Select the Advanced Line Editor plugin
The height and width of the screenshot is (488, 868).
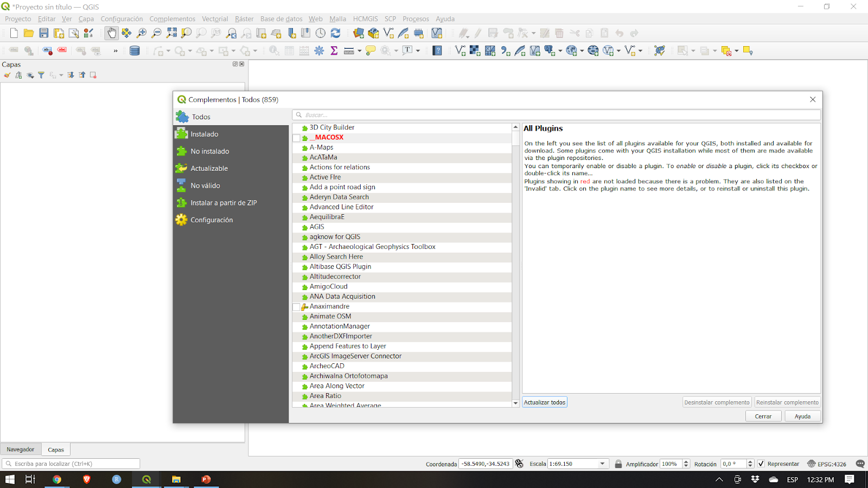click(x=341, y=207)
